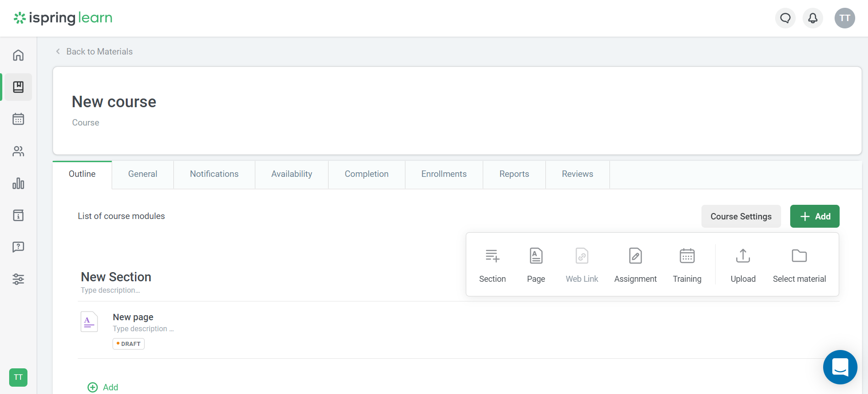The width and height of the screenshot is (868, 394).
Task: Add a new Page from the menu
Action: coord(536,265)
